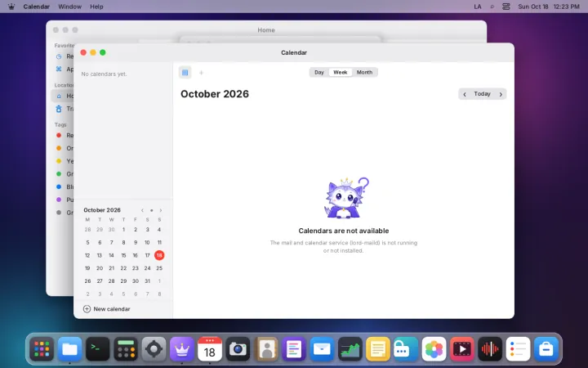The image size is (588, 368).
Task: Switch to Day view
Action: pos(319,73)
